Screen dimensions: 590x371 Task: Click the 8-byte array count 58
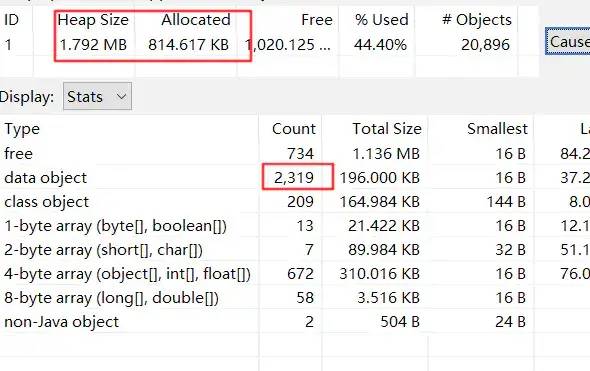pos(305,298)
